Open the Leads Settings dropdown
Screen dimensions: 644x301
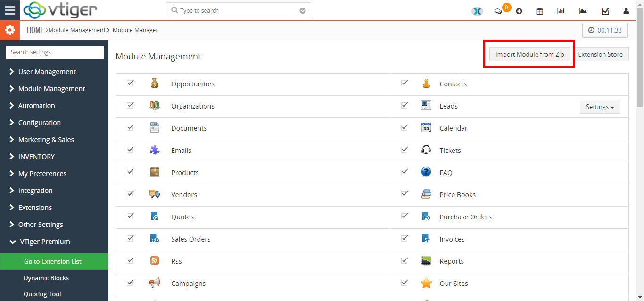pos(600,107)
